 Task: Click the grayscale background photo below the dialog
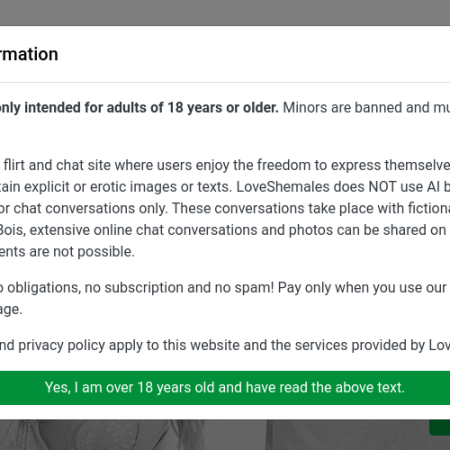click(213, 435)
